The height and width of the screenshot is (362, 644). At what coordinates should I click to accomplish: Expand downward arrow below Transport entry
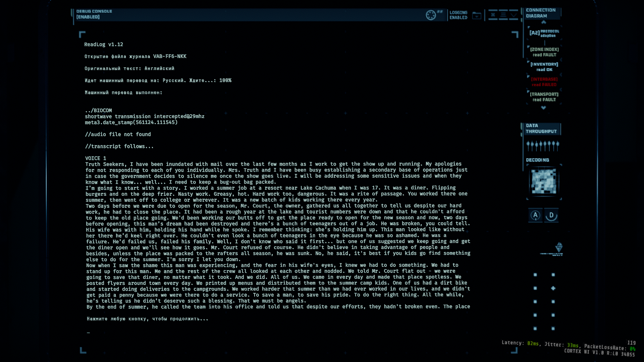pos(543,108)
